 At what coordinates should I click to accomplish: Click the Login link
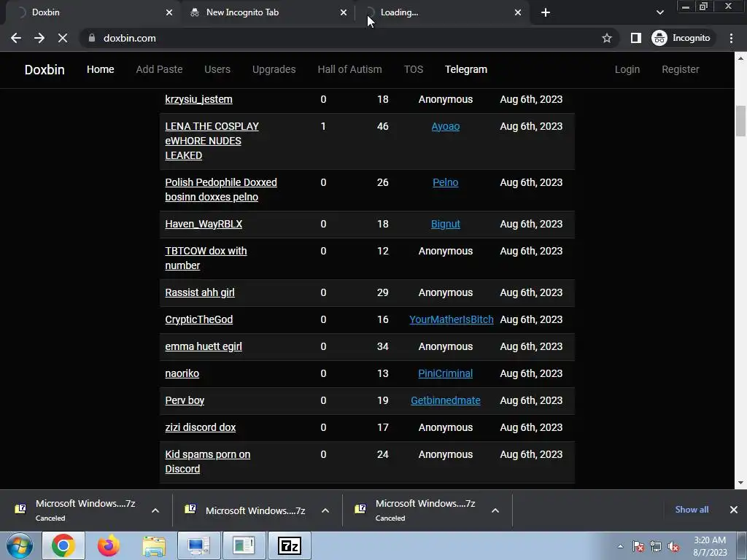[x=627, y=69]
